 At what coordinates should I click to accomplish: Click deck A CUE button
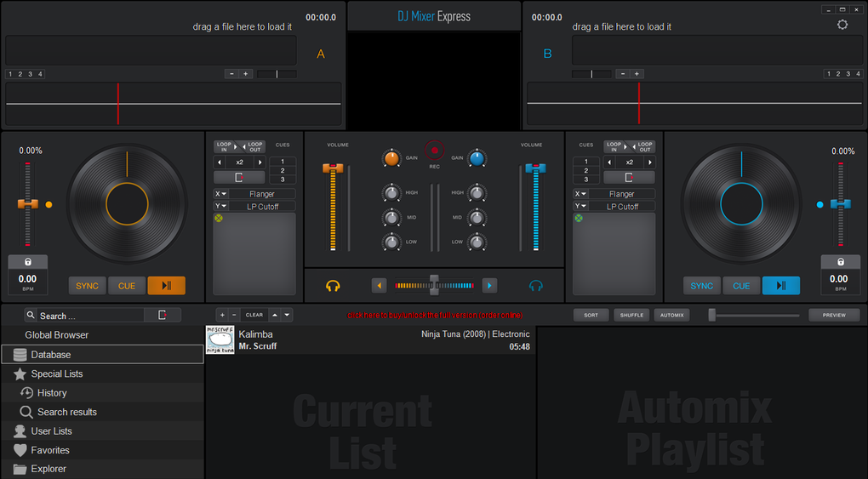[127, 286]
